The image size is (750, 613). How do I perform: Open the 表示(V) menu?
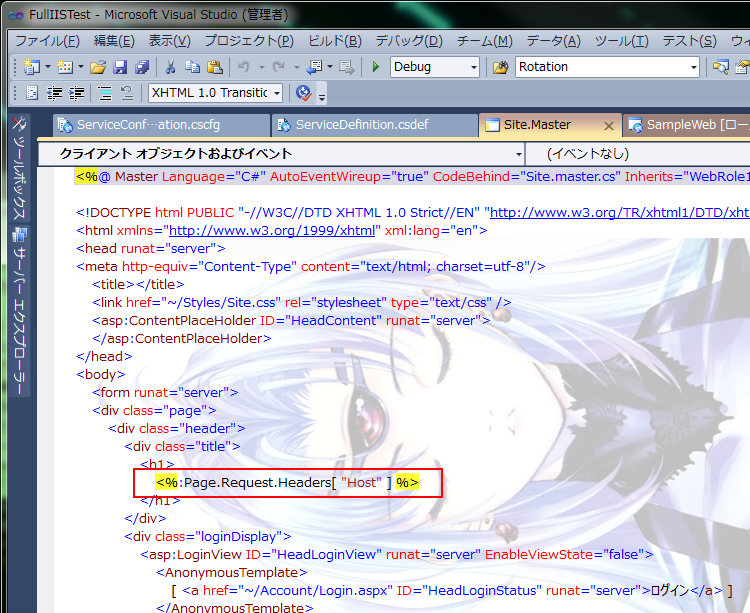coord(169,41)
